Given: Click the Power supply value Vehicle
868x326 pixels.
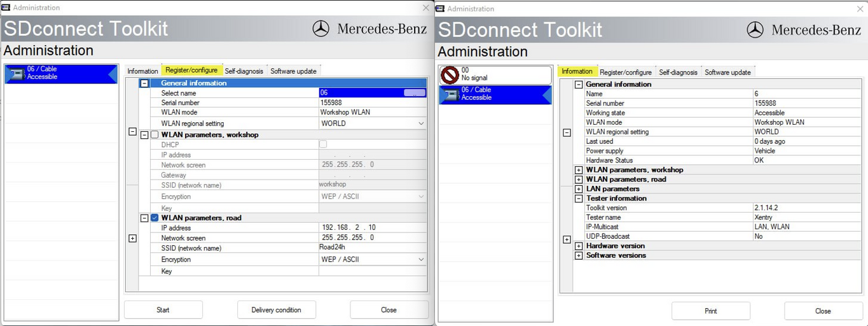Looking at the screenshot, I should coord(807,151).
